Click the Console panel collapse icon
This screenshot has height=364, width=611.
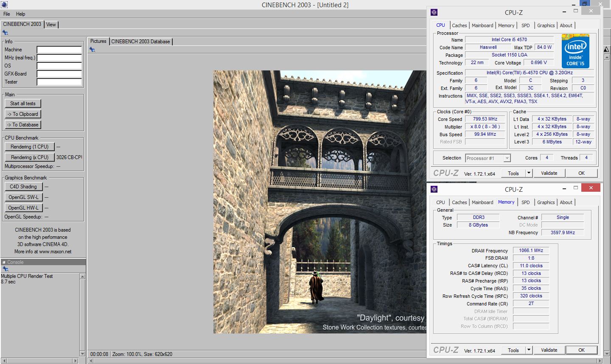point(3,262)
